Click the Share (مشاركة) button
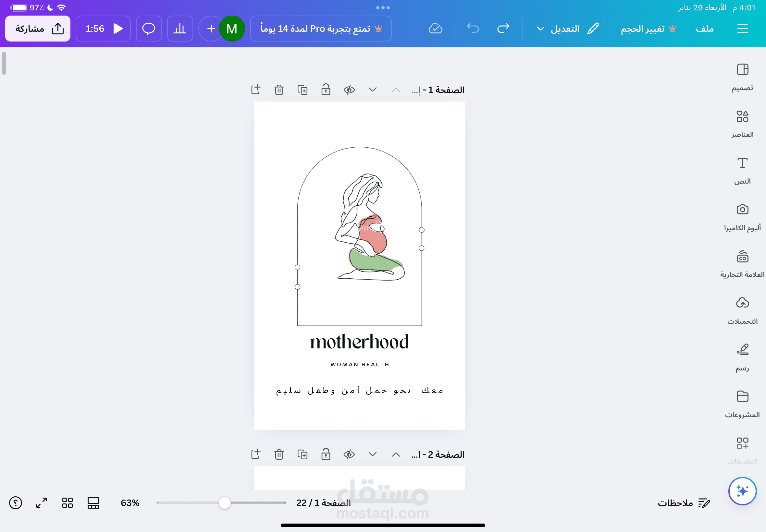The width and height of the screenshot is (766, 532). click(x=38, y=28)
